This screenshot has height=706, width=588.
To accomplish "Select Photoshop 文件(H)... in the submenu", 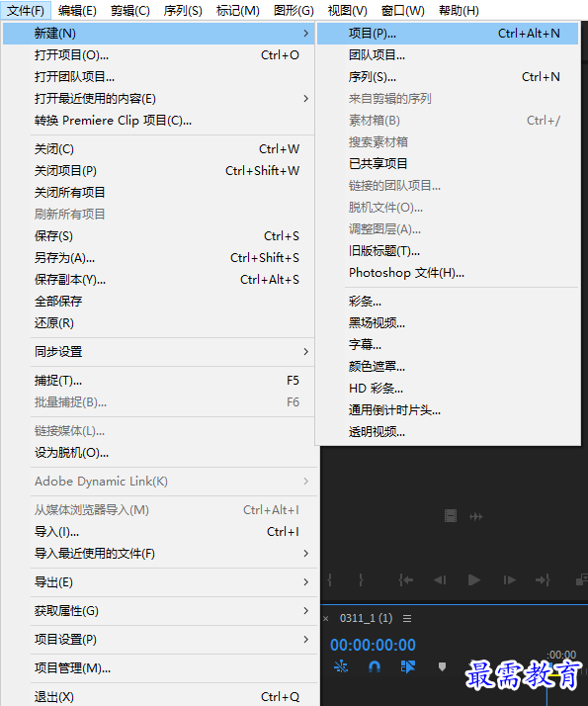I will (x=448, y=272).
